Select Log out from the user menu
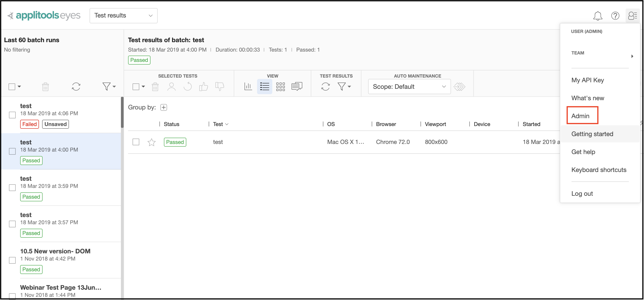Image resolution: width=644 pixels, height=300 pixels. pyautogui.click(x=582, y=193)
